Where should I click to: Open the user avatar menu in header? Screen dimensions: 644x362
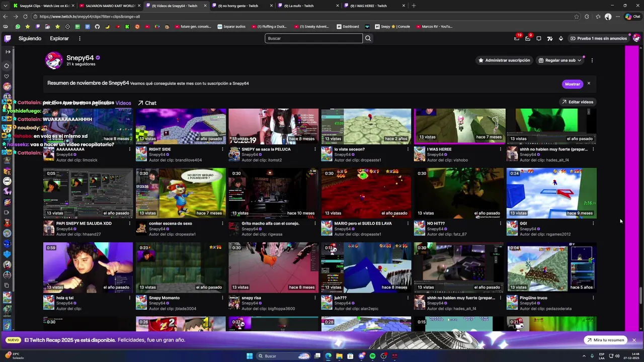coord(636,38)
